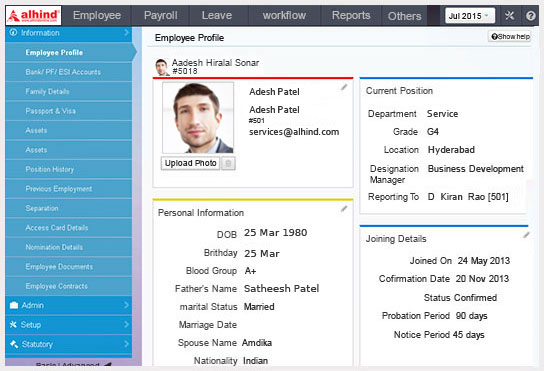Open the Leave menu
Viewport: 544px width, 371px height.
[217, 16]
